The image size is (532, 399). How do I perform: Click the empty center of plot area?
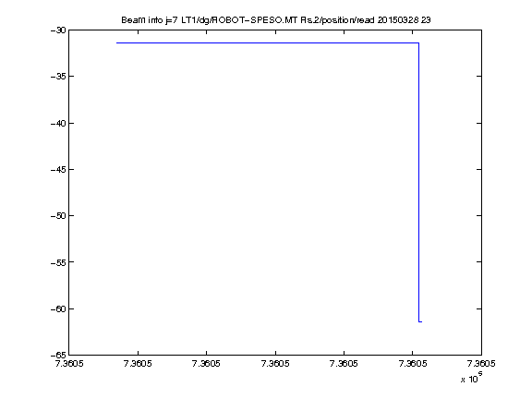pos(275,192)
